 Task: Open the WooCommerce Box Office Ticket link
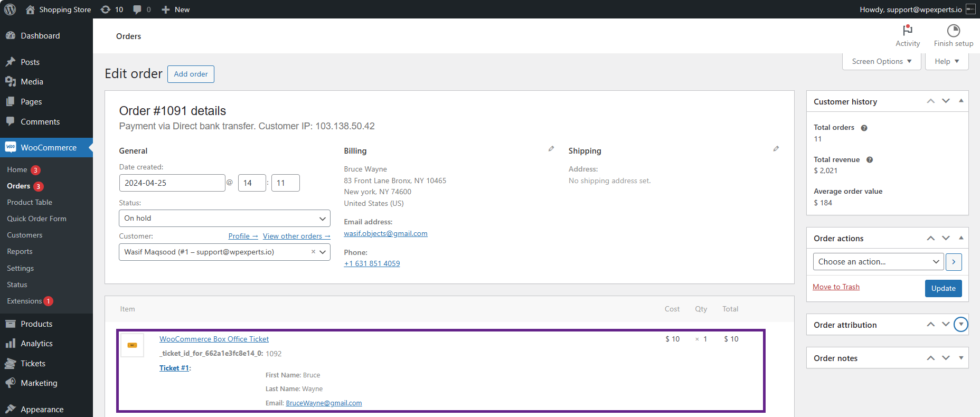pos(214,339)
